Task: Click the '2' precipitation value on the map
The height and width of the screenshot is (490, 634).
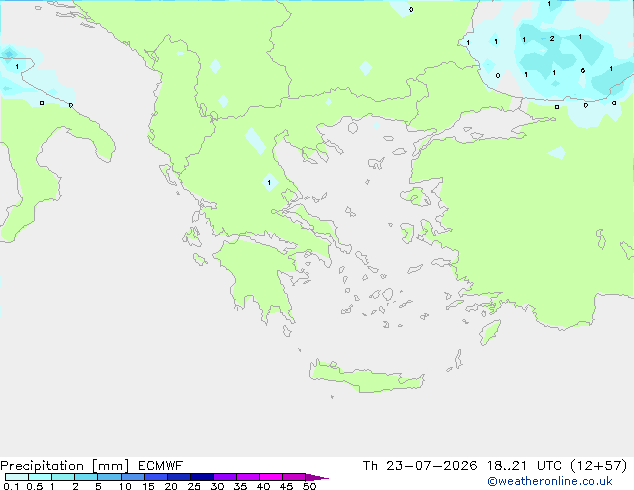Action: point(552,39)
